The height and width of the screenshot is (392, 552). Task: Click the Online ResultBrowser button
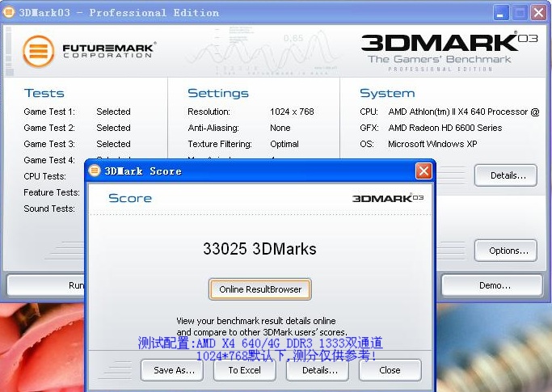259,289
